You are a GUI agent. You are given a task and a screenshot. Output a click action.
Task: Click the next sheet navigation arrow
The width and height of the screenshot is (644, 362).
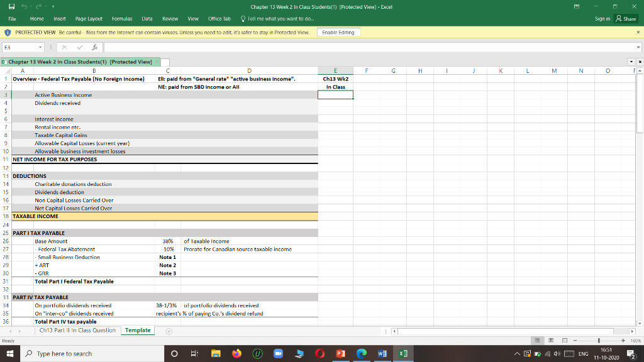click(x=19, y=331)
